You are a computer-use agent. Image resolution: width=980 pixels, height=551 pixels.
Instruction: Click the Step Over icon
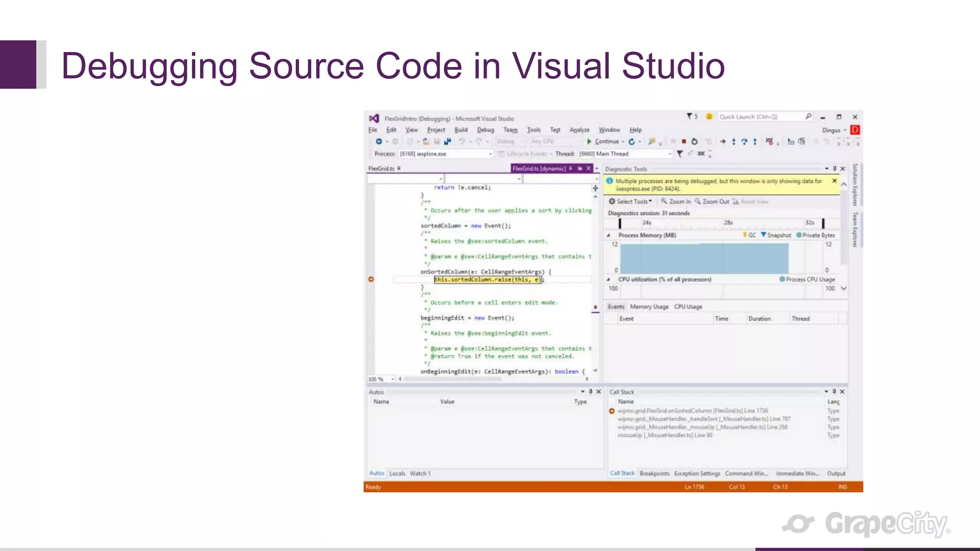click(744, 142)
